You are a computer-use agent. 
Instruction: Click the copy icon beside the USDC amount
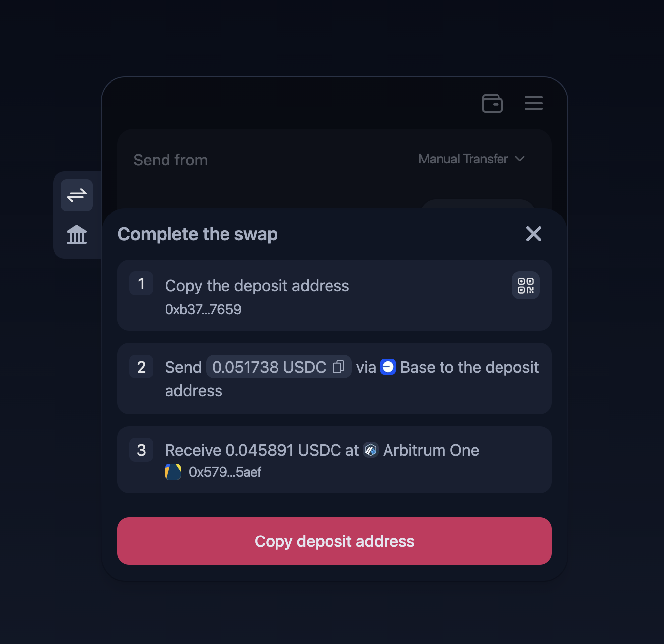click(339, 367)
